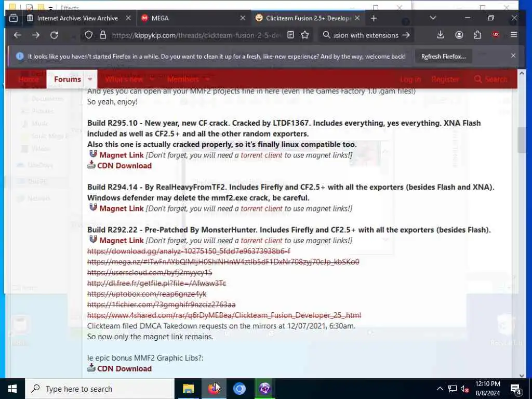Click the struck-through mega.nz mirror link
The height and width of the screenshot is (399, 532).
223,262
